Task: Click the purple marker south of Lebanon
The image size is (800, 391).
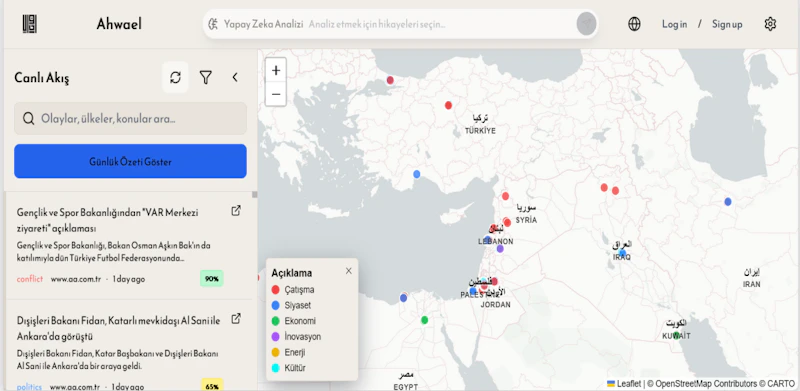Action: coord(500,249)
